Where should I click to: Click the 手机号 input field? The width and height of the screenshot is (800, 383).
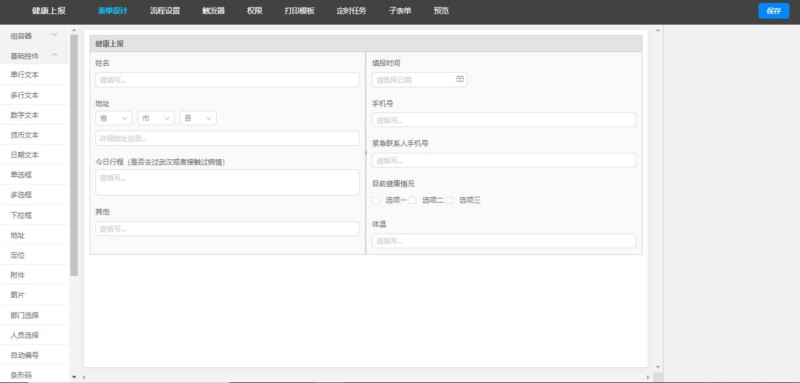pos(504,120)
